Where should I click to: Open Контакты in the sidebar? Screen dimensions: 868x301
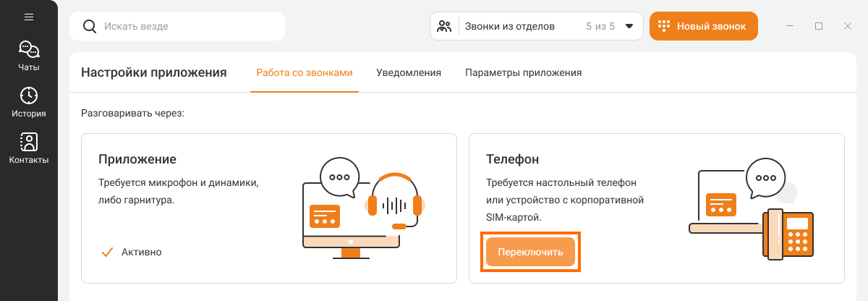pos(29,148)
